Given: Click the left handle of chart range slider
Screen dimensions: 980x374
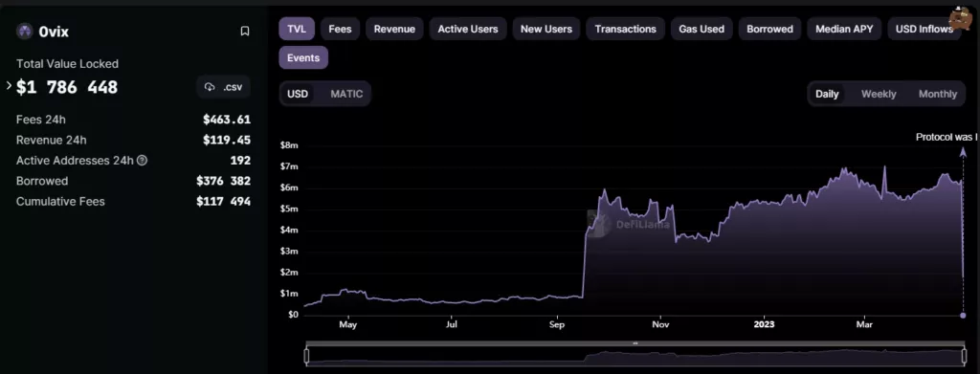Looking at the screenshot, I should [306, 357].
